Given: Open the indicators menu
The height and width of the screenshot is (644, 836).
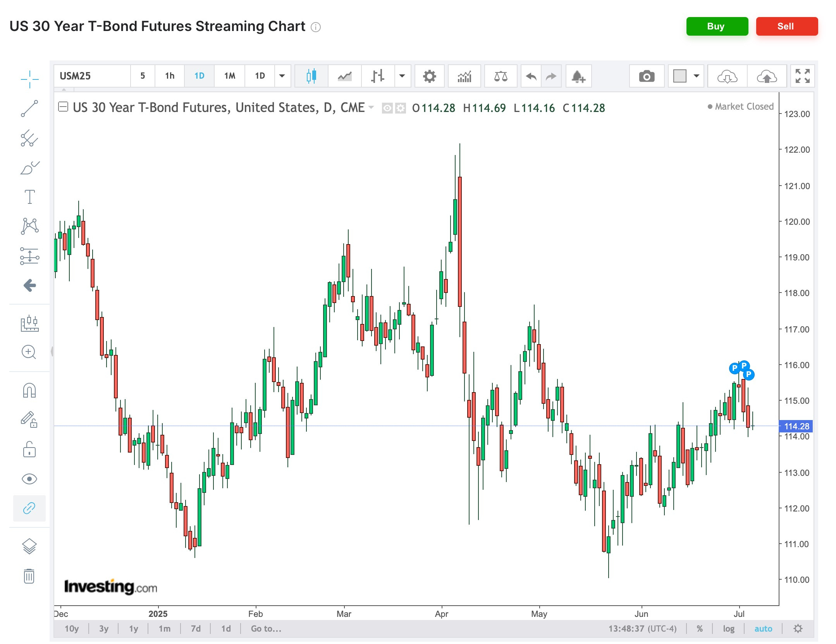Looking at the screenshot, I should click(464, 76).
